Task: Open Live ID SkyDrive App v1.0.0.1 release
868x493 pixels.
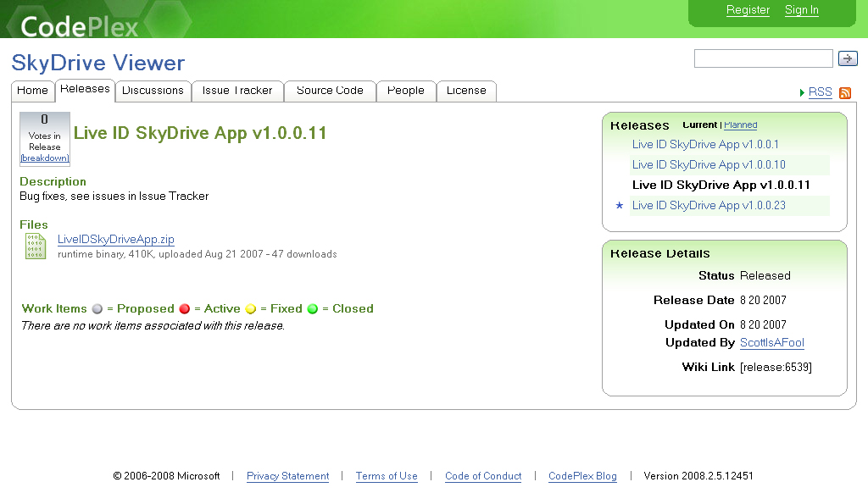Action: click(x=705, y=144)
